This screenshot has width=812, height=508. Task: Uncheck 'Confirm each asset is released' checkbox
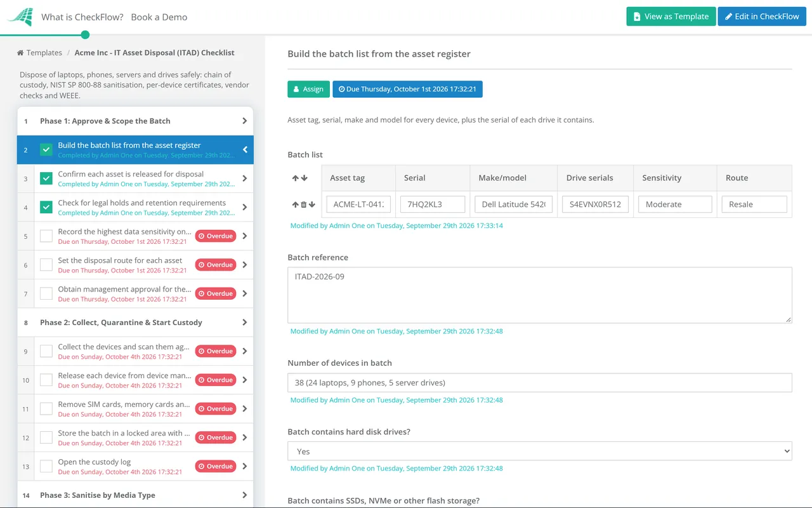point(46,178)
